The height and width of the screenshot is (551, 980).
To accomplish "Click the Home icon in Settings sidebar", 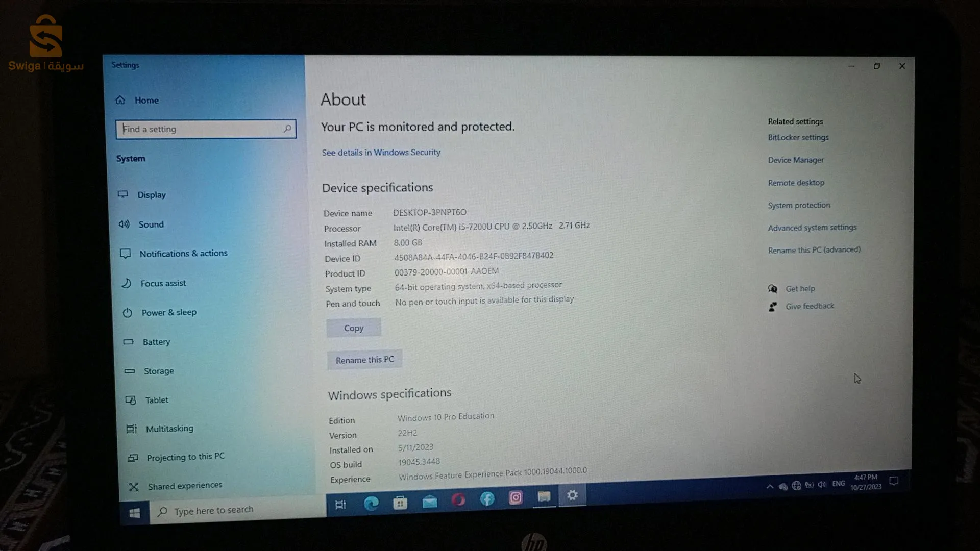I will click(120, 100).
